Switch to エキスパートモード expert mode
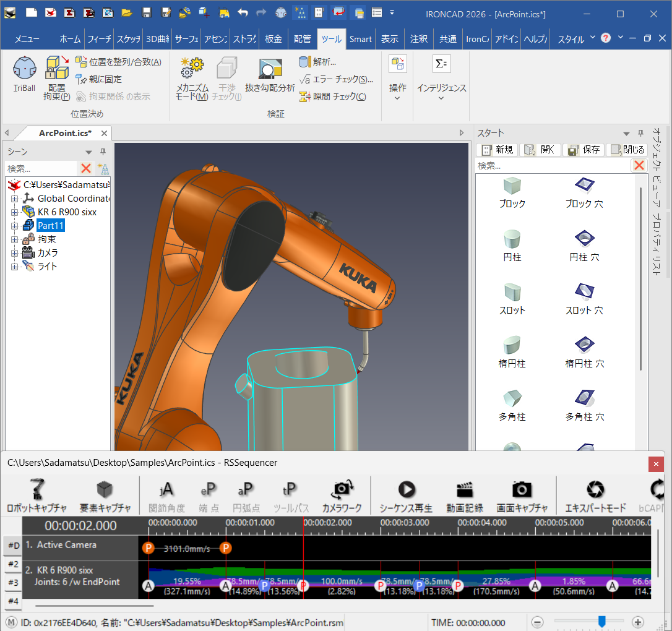Screen dimensions: 672x631 tap(595, 496)
